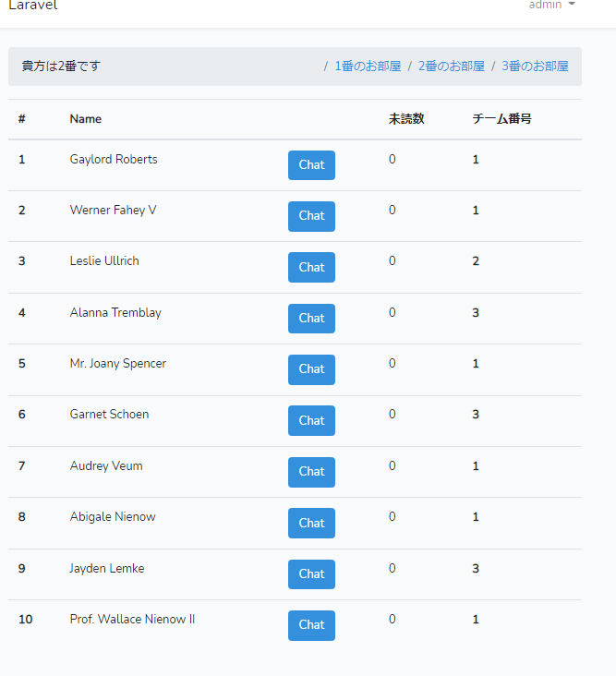This screenshot has height=676, width=616.
Task: Open the admin user dropdown
Action: pos(551,5)
